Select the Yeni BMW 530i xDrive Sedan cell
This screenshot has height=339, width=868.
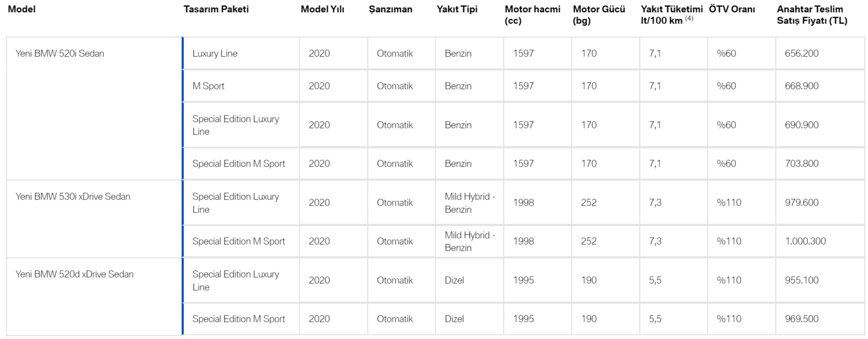point(73,196)
